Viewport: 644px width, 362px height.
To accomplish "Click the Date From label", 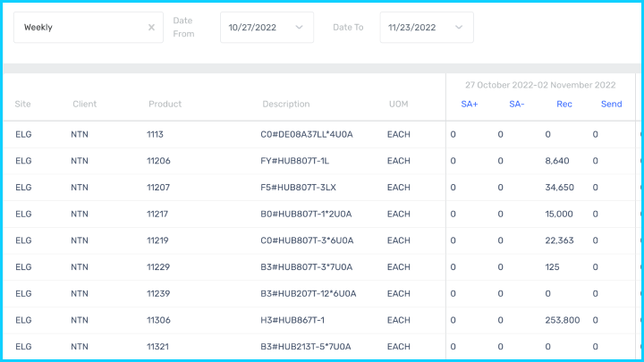I will click(183, 28).
